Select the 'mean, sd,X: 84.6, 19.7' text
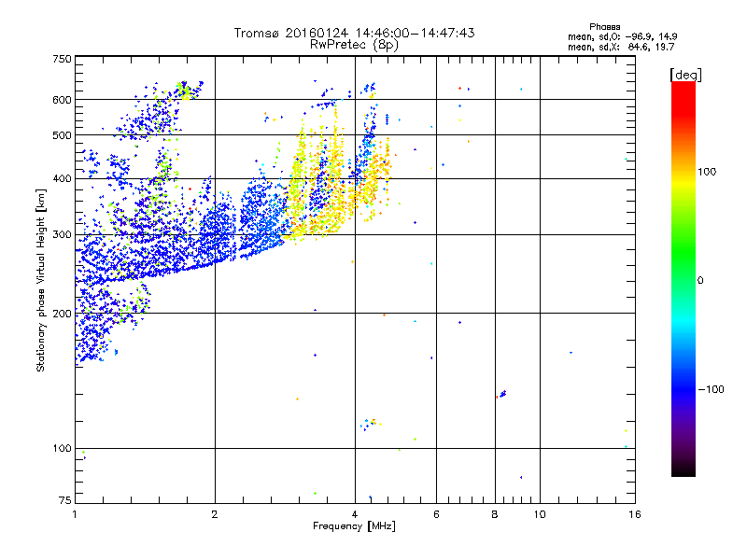Viewport: 747px width, 560px height. 621,47
